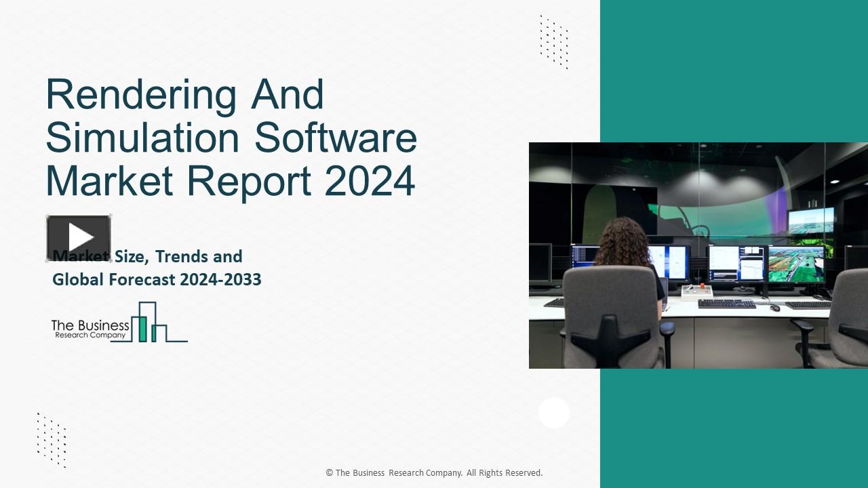Click 'Simulation Software' in the title

point(231,138)
